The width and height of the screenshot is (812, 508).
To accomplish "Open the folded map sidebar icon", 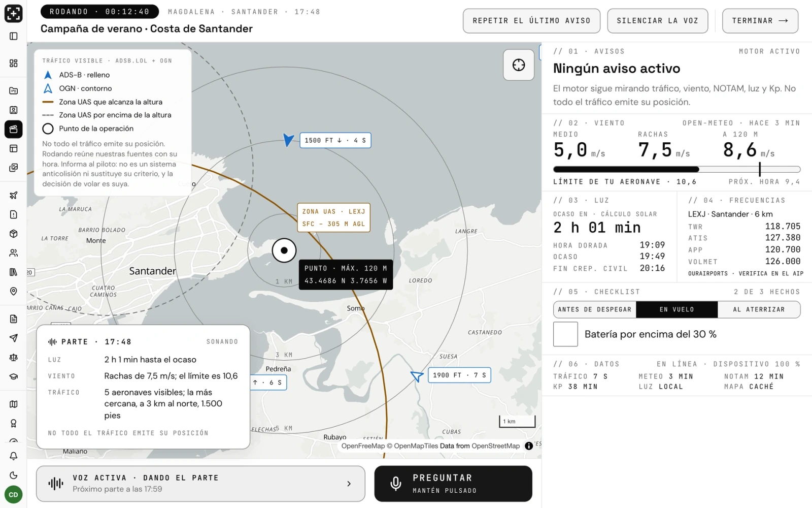I will (x=14, y=404).
